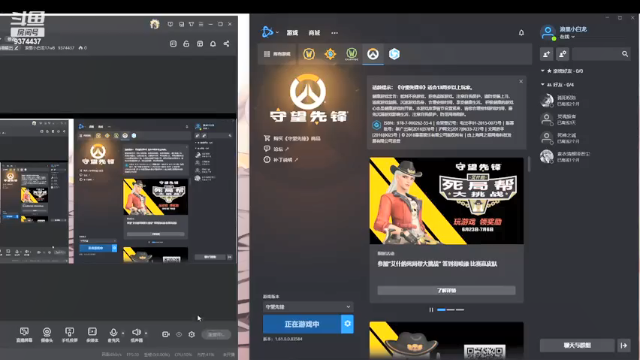
Task: Click the record camera icon in Douyu
Action: (x=165, y=334)
